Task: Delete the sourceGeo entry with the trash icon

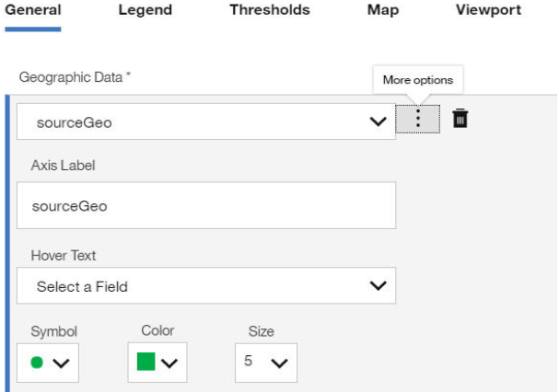Action: (x=460, y=119)
